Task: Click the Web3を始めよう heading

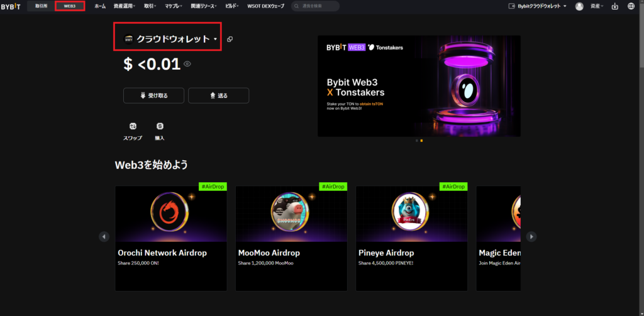Action: coord(152,165)
